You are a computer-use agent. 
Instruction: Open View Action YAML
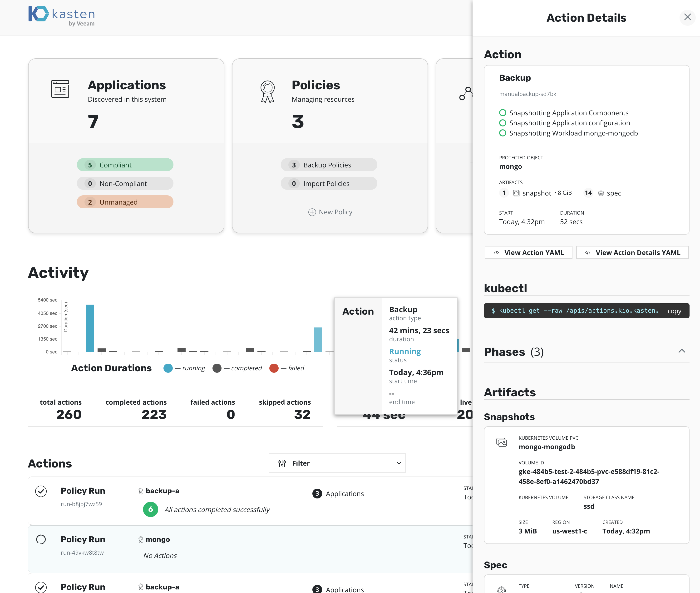pos(528,252)
